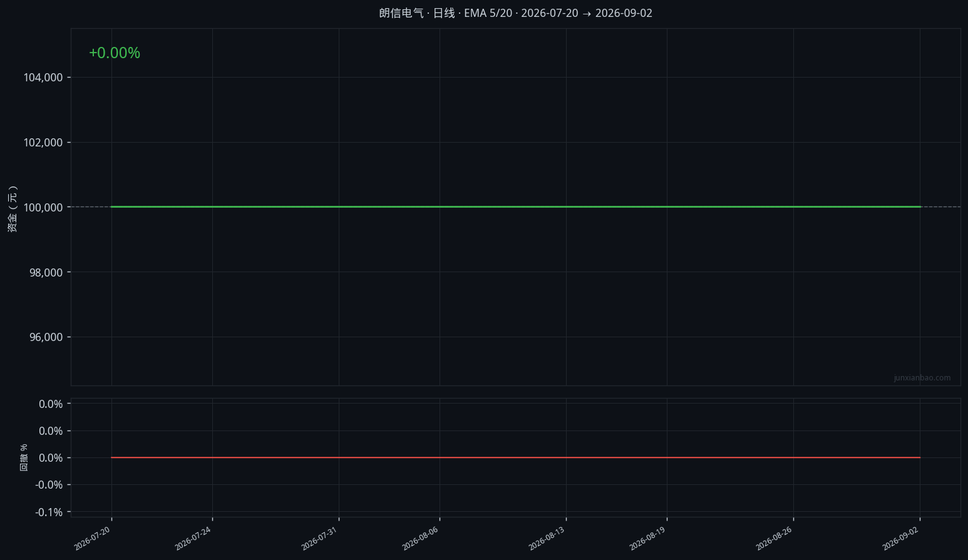Click the 98,000 y-axis tick label
The image size is (968, 560).
click(46, 272)
